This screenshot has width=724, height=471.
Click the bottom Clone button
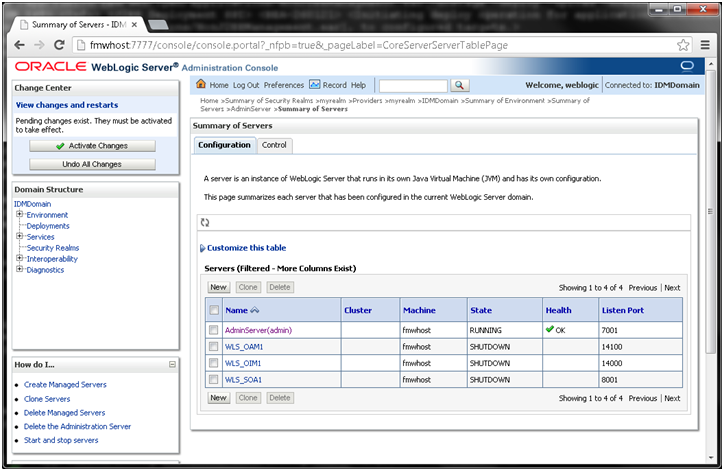248,398
